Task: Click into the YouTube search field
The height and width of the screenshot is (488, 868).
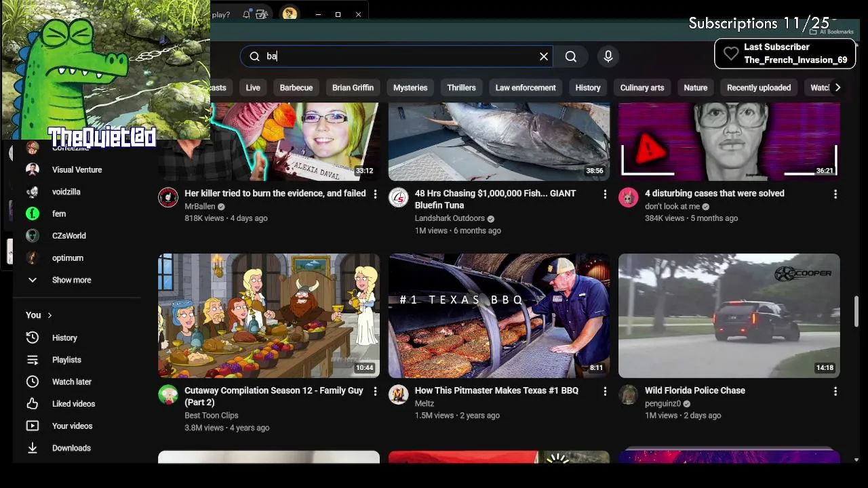Action: pyautogui.click(x=397, y=56)
